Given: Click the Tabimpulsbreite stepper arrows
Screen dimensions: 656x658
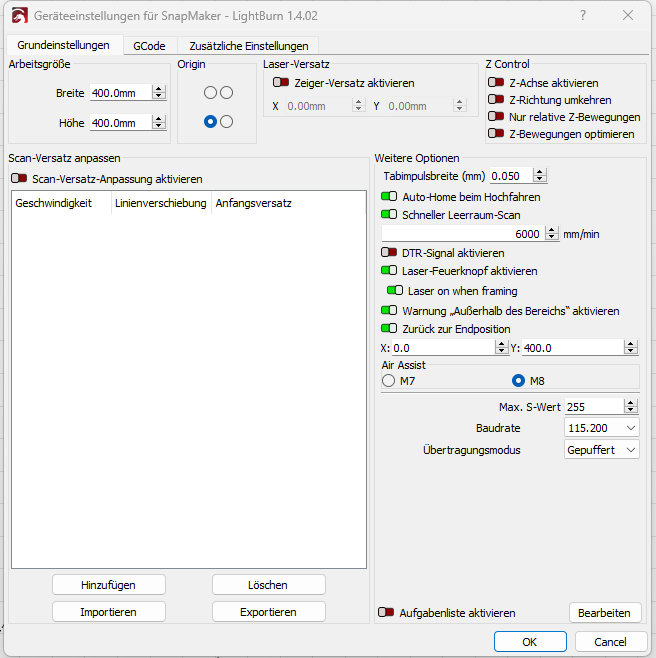Looking at the screenshot, I should coord(540,175).
